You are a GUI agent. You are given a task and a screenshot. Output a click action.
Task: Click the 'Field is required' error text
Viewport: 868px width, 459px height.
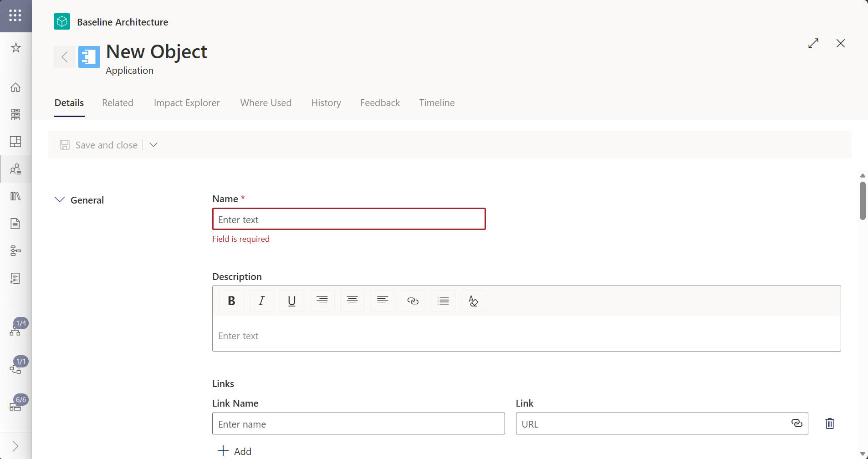tap(241, 239)
